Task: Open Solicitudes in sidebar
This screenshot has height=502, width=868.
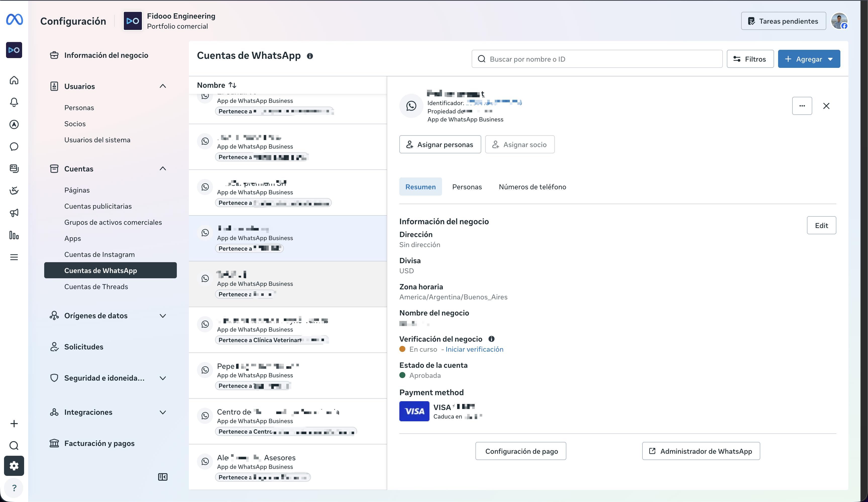Action: point(84,346)
